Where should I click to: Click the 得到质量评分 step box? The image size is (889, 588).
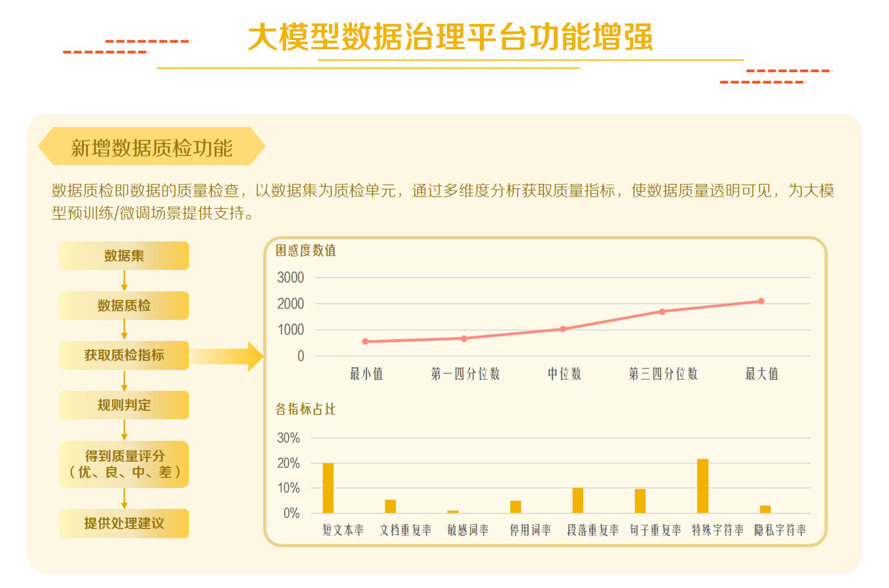[x=124, y=464]
